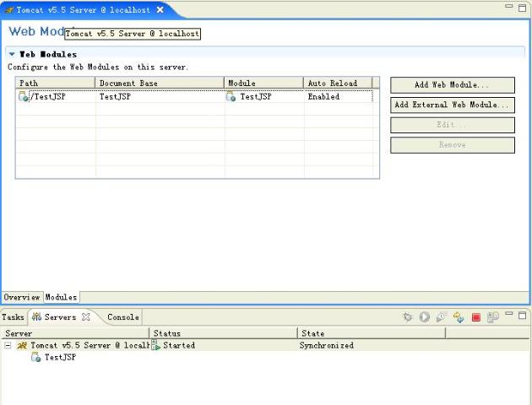The height and width of the screenshot is (405, 532).
Task: Click Add Web Module button
Action: click(x=453, y=85)
